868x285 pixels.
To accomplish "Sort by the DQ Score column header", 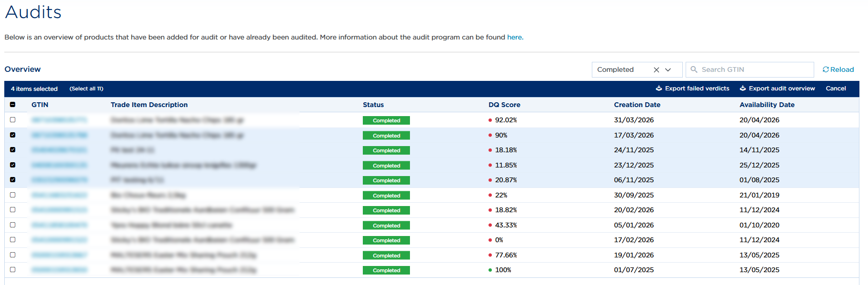I will click(x=504, y=105).
